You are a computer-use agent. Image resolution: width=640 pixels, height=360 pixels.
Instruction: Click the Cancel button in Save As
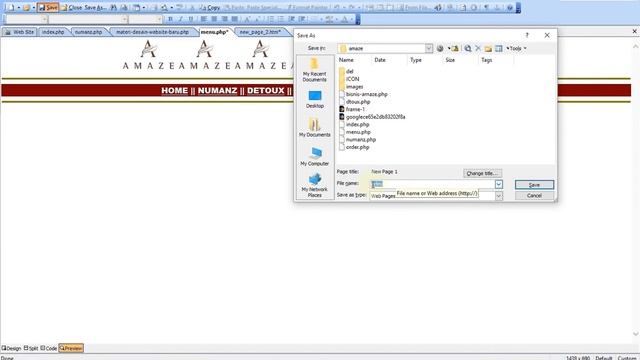coord(534,196)
